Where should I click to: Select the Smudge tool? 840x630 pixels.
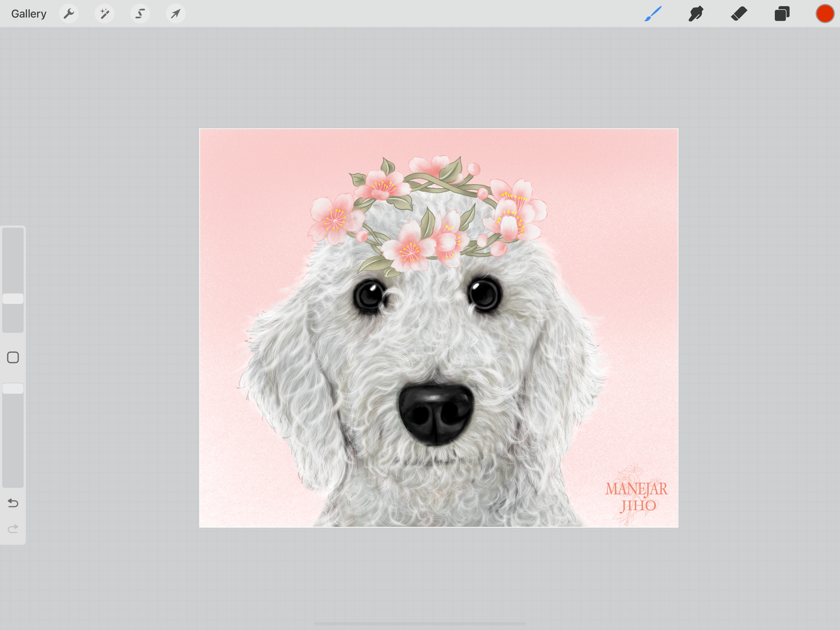(696, 14)
